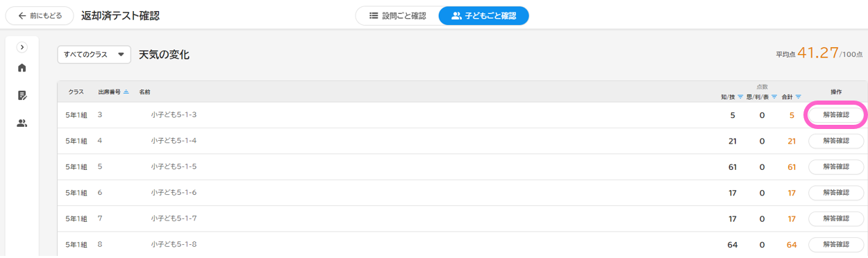Go back with 前にもどる button

tap(40, 15)
